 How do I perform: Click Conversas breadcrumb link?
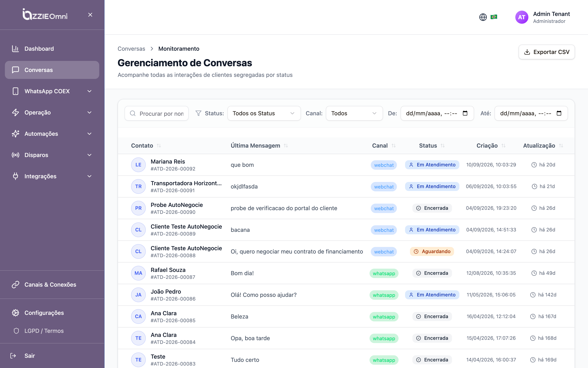(131, 49)
